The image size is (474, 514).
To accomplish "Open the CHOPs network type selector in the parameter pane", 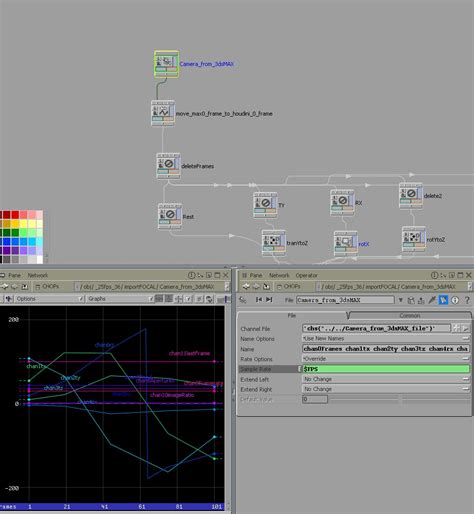I will point(288,286).
